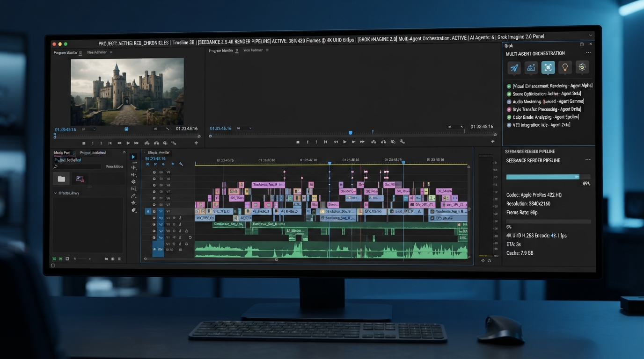Click Stop in the empty monitor transport
This screenshot has height=359, width=644.
(298, 142)
